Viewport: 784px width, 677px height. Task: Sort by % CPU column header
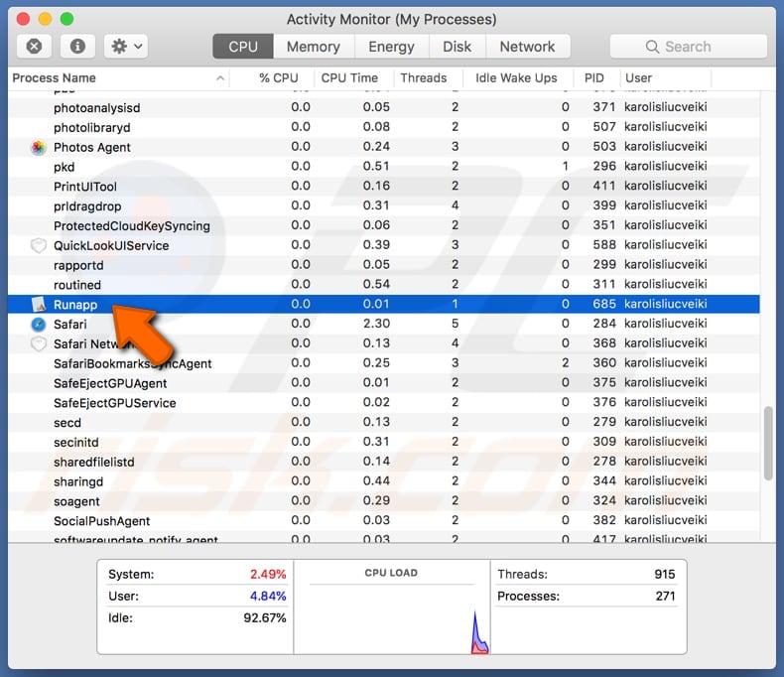pyautogui.click(x=272, y=78)
